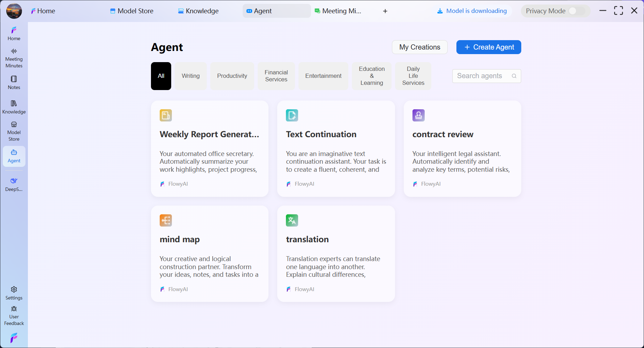
Task: Click the Model is downloading status
Action: (472, 11)
